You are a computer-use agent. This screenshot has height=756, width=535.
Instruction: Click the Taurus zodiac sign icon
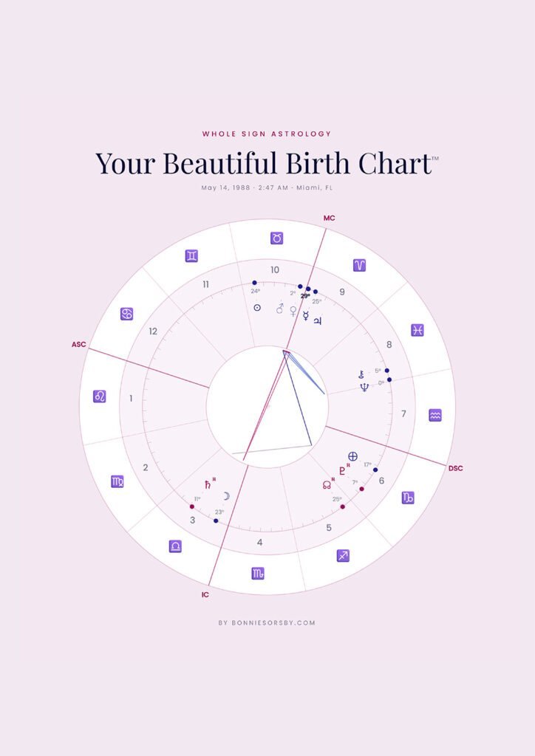(276, 238)
